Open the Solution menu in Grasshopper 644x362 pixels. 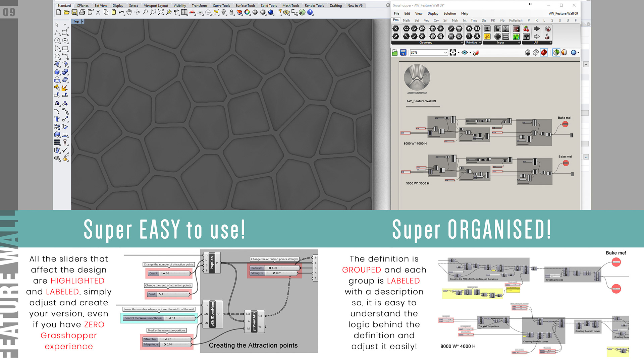(449, 13)
